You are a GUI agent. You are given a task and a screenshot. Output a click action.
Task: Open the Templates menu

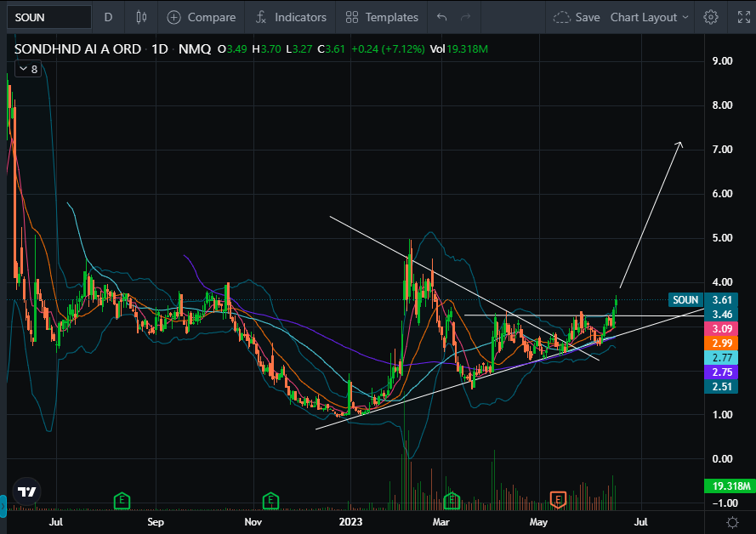(382, 17)
